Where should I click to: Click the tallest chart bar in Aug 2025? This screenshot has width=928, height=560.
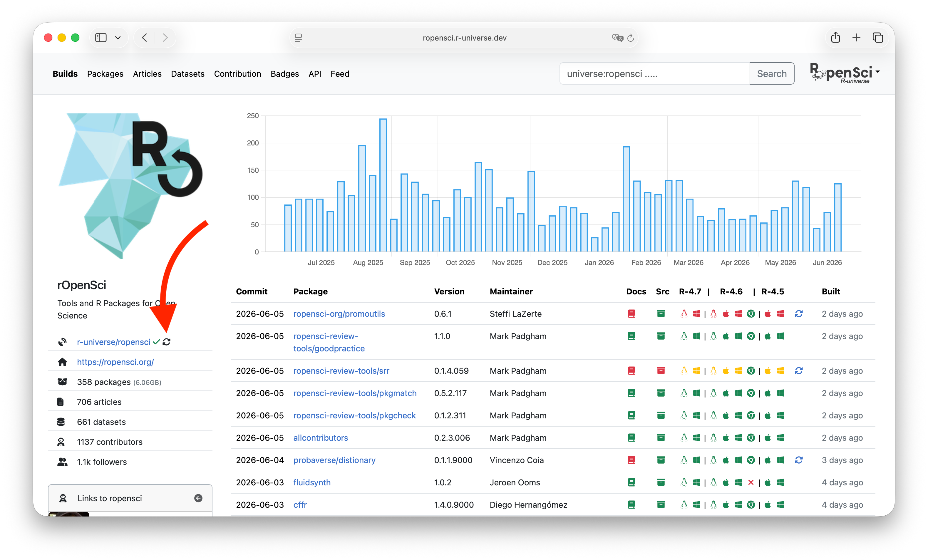(x=383, y=185)
